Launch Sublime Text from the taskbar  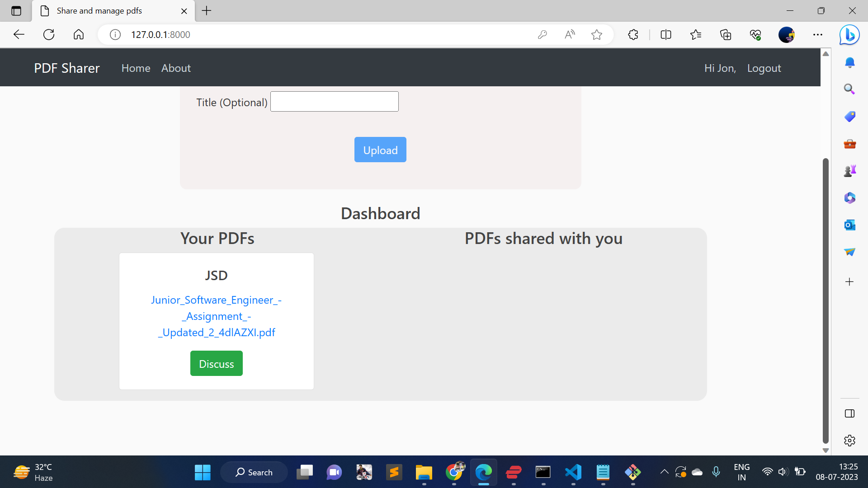tap(394, 472)
